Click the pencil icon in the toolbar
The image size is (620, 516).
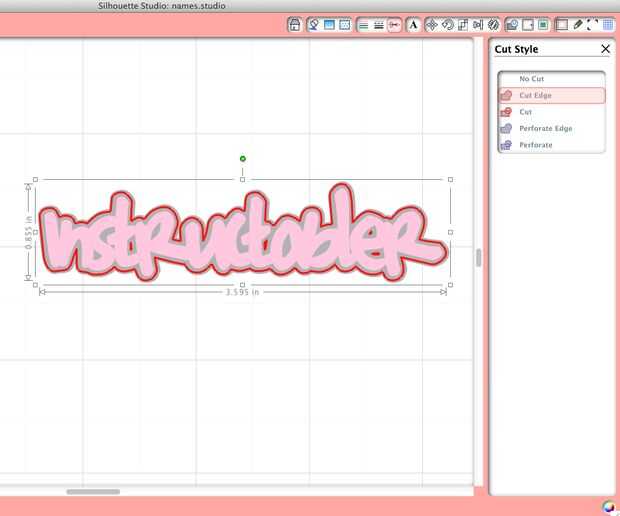tap(577, 25)
